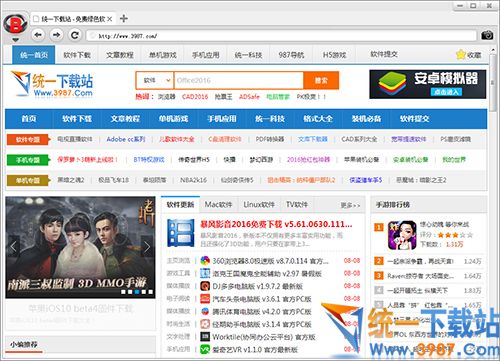Image resolution: width=500 pixels, height=361 pixels.
Task: Click 首页 in the blue navigation bar
Action: pyautogui.click(x=29, y=119)
